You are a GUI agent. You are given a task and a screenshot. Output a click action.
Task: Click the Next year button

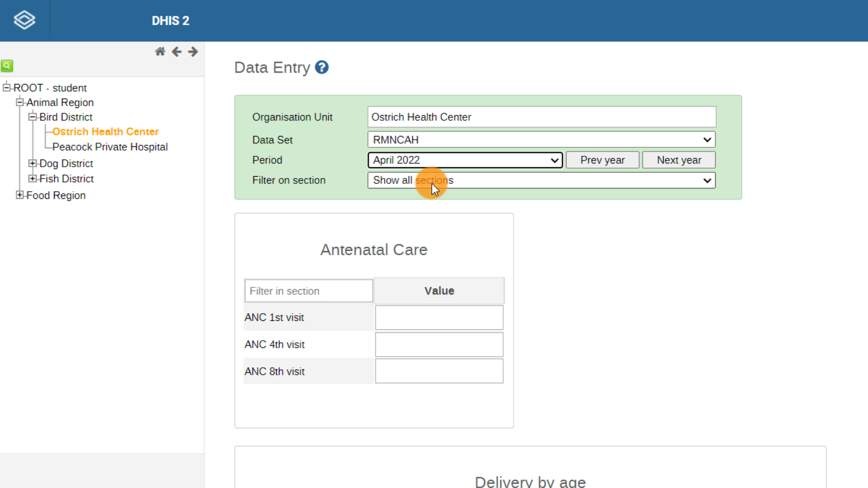pyautogui.click(x=679, y=160)
